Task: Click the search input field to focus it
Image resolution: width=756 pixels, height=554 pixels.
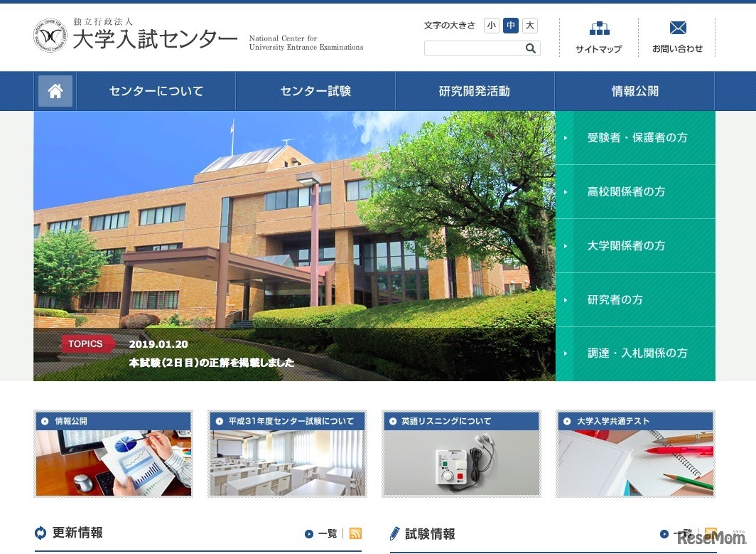Action: 469,48
